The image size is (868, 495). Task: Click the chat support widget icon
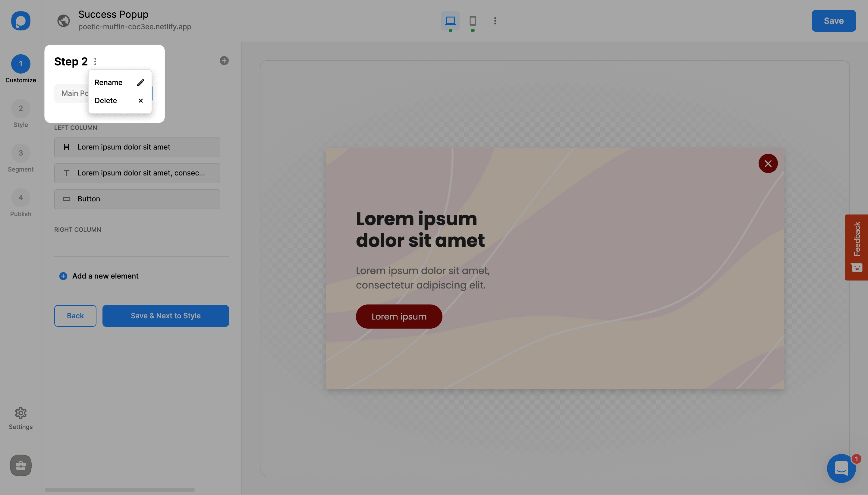(842, 468)
